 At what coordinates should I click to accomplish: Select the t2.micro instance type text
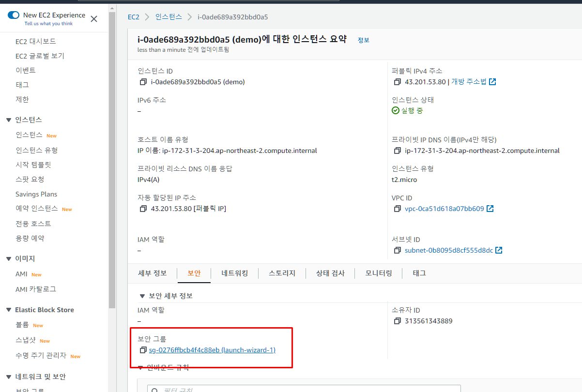pos(404,180)
